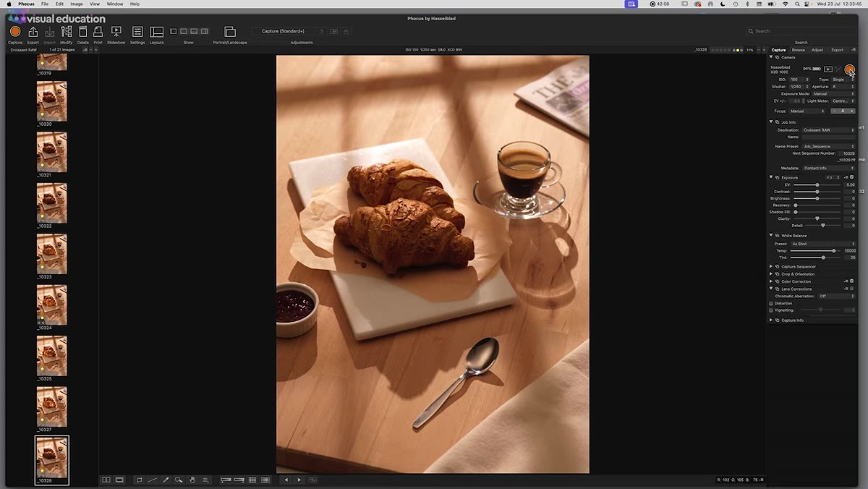Open the ISO 100 dropdown
Viewport: 868px width, 489px height.
click(799, 80)
